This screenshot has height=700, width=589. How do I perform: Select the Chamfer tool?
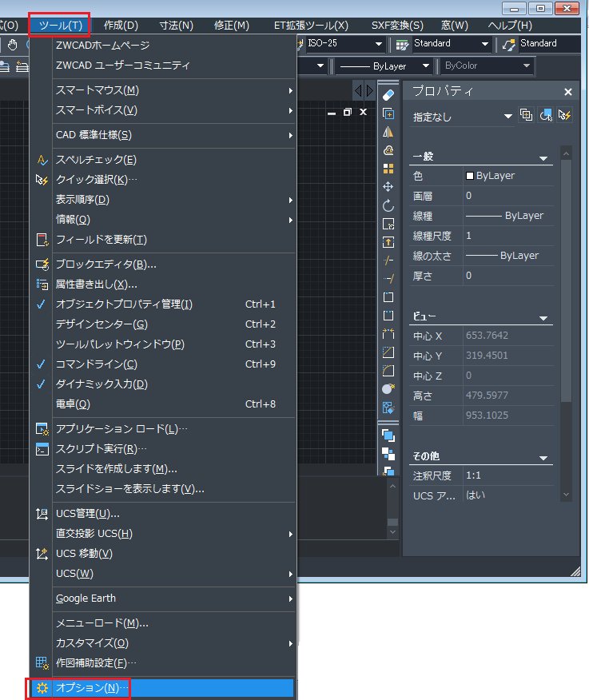[388, 352]
